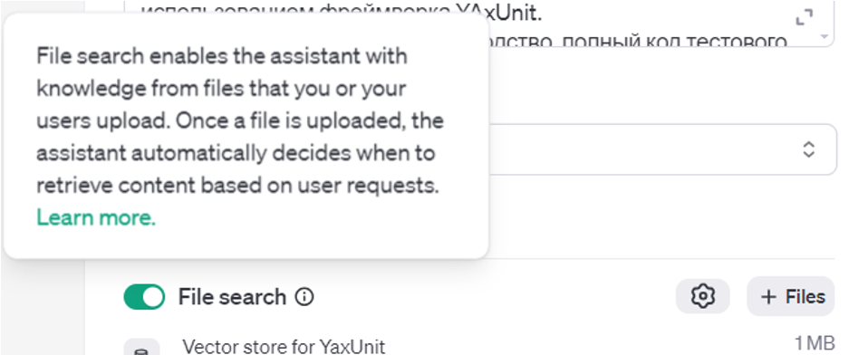Image resolution: width=868 pixels, height=355 pixels.
Task: Click the info icon beside File search
Action: point(304,297)
